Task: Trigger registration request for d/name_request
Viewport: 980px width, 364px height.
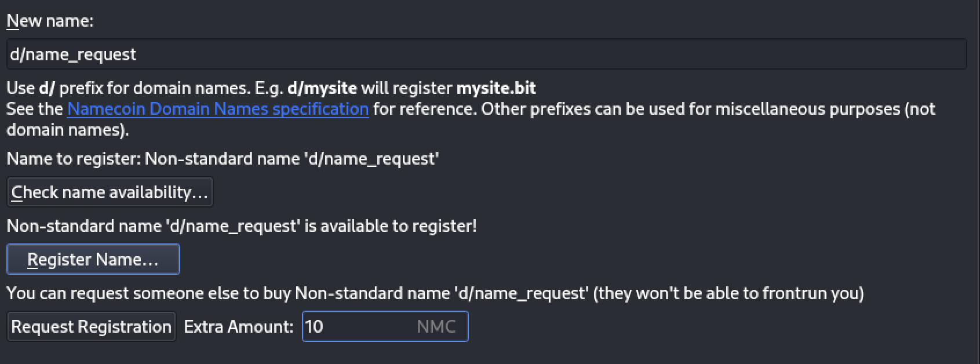Action: (x=91, y=326)
